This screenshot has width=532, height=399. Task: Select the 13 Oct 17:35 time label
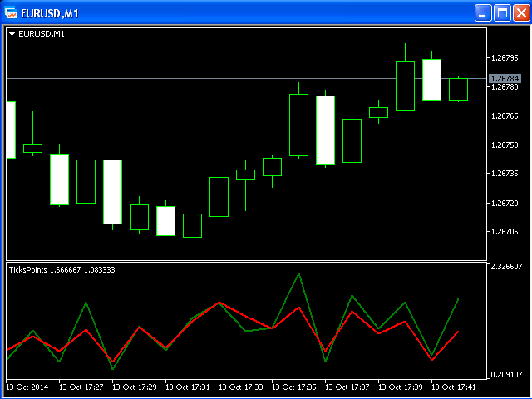coord(295,387)
